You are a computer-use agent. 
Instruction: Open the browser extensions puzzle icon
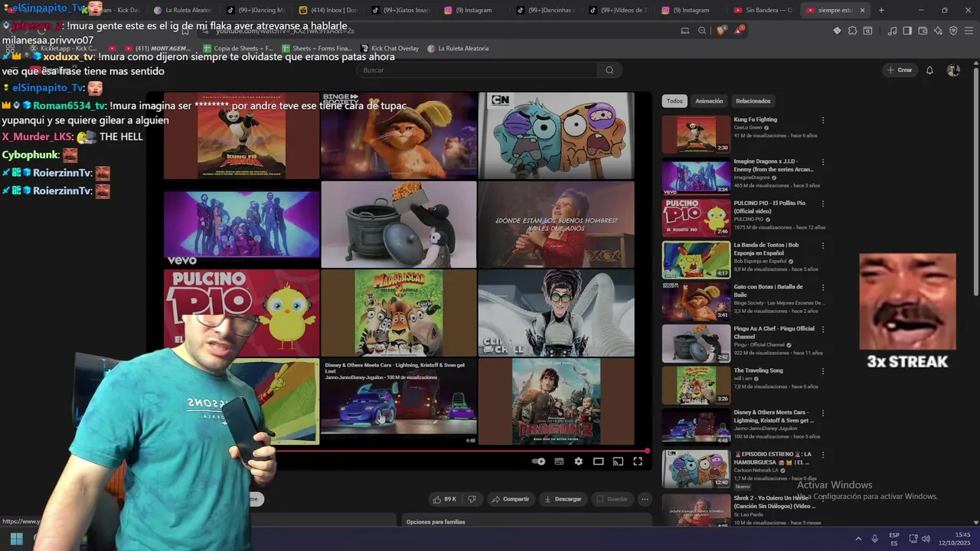pos(852,31)
